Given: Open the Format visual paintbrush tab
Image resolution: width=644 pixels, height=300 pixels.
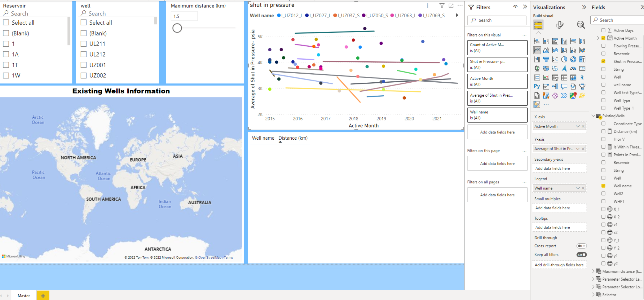Looking at the screenshot, I should point(560,25).
